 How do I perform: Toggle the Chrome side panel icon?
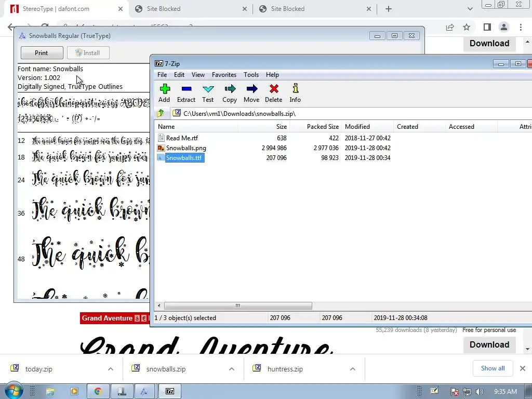pos(487,27)
